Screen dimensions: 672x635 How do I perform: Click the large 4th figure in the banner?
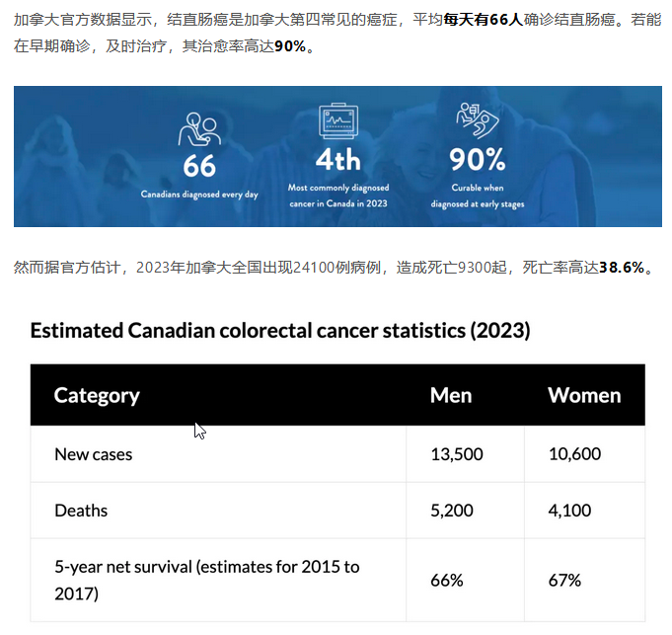click(338, 160)
